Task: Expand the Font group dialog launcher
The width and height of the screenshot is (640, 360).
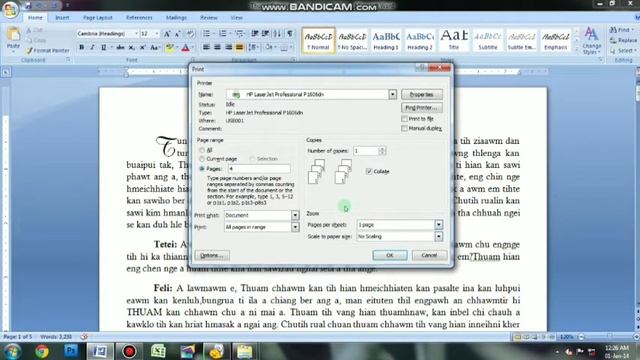Action: click(x=193, y=60)
